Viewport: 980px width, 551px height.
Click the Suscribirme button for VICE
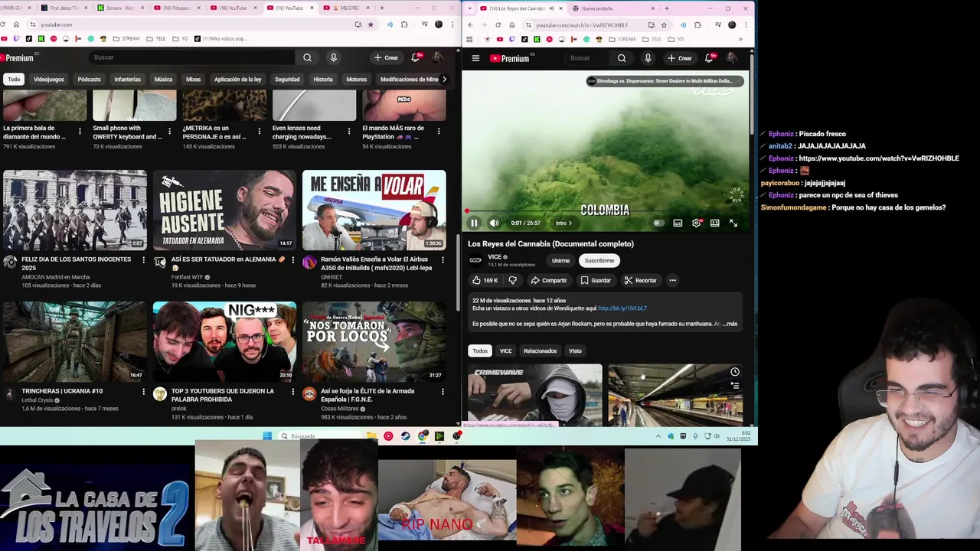[x=599, y=260]
